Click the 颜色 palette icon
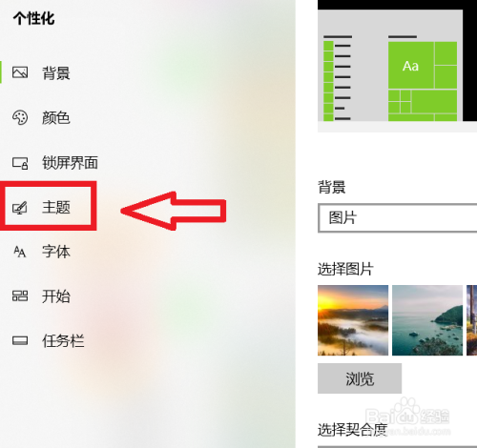The image size is (477, 448). click(x=20, y=117)
